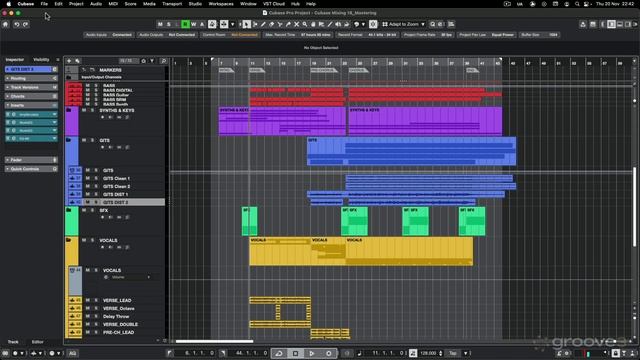Click the transport Play button
This screenshot has width=640, height=360.
[312, 353]
